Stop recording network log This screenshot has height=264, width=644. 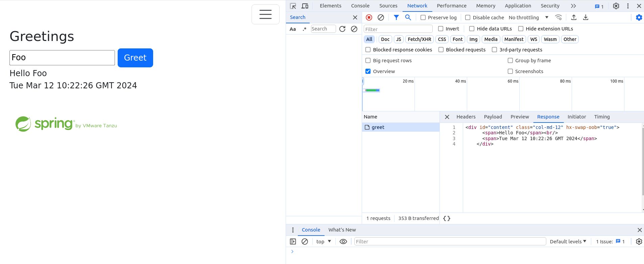[369, 17]
